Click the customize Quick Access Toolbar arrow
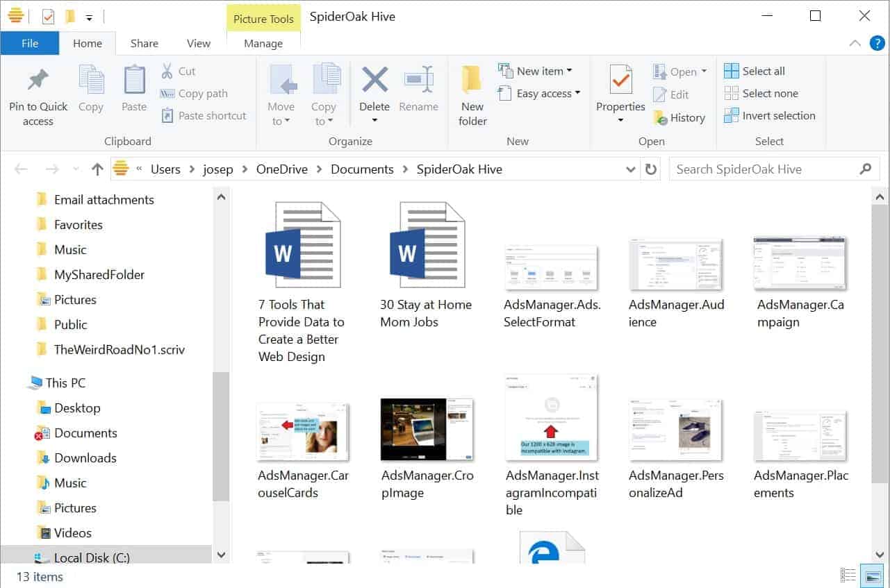This screenshot has width=890, height=588. tap(90, 17)
